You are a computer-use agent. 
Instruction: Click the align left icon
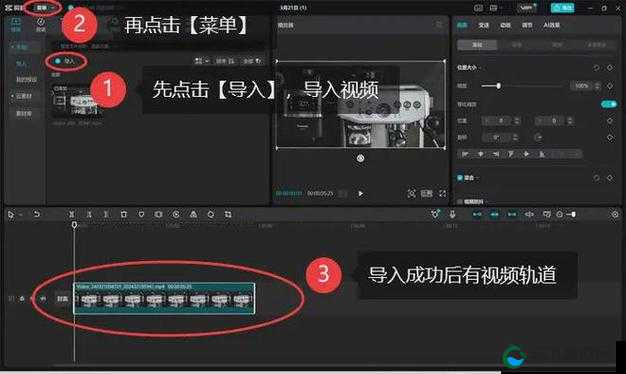[466, 154]
